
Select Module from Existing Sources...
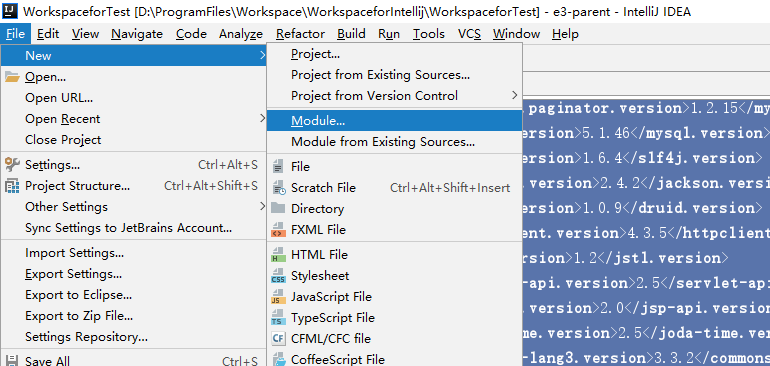(x=394, y=142)
